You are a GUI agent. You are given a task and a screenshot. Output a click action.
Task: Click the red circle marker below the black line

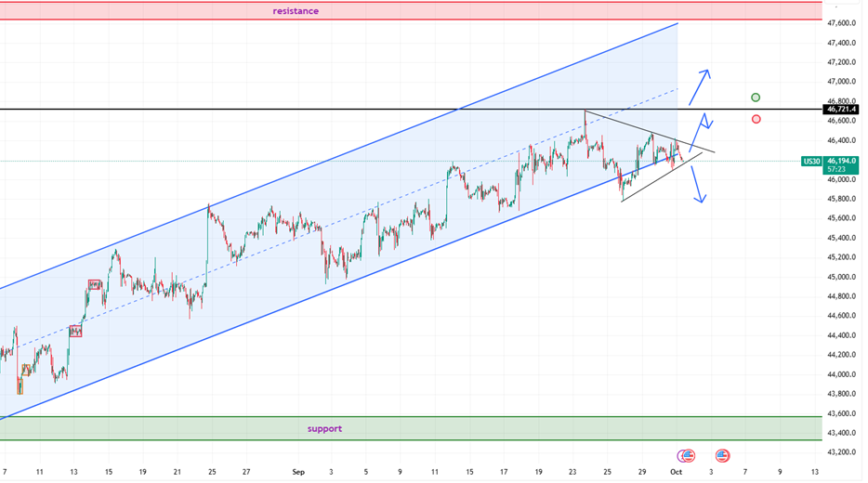tap(756, 119)
